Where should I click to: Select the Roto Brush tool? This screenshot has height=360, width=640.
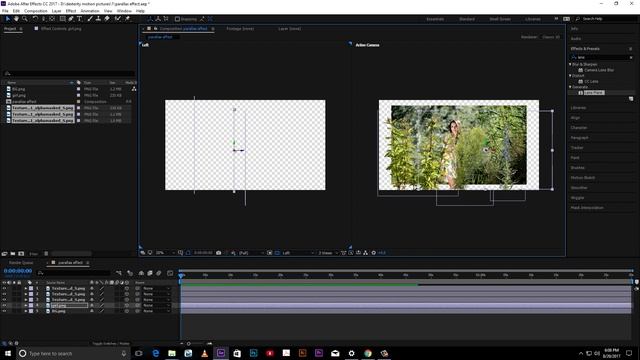(x=118, y=19)
